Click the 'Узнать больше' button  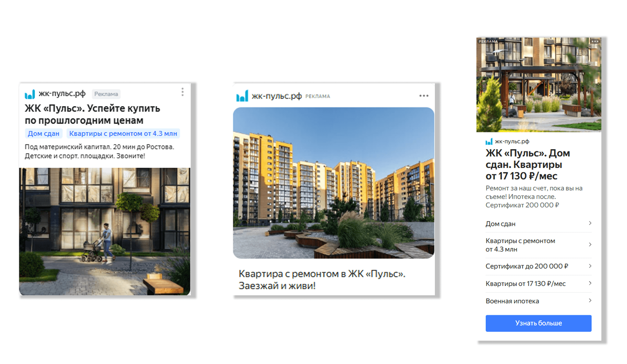pos(538,323)
